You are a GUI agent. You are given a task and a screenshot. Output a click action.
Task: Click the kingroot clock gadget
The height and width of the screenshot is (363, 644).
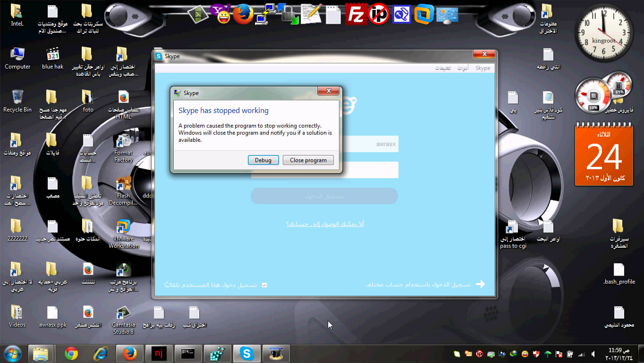(x=603, y=32)
